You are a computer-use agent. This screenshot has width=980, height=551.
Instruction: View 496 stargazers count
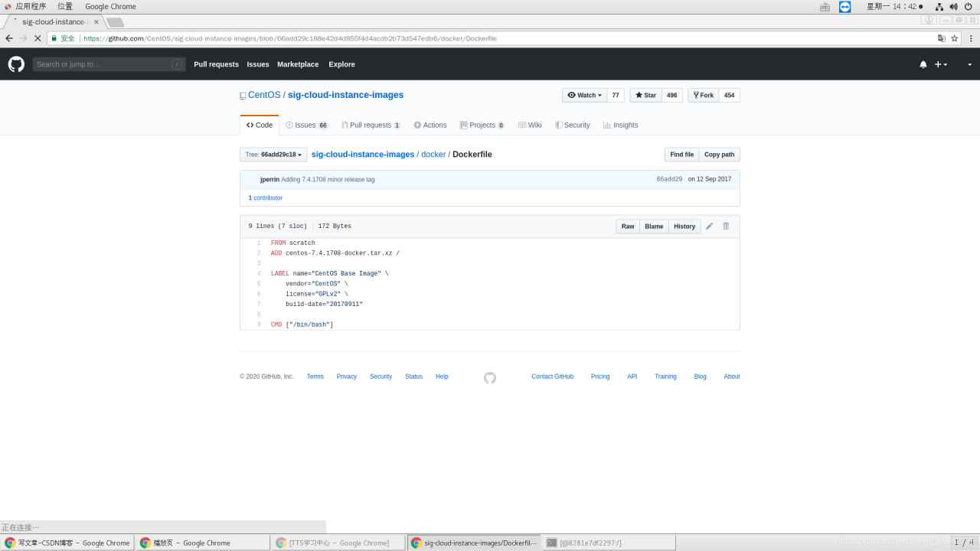671,95
